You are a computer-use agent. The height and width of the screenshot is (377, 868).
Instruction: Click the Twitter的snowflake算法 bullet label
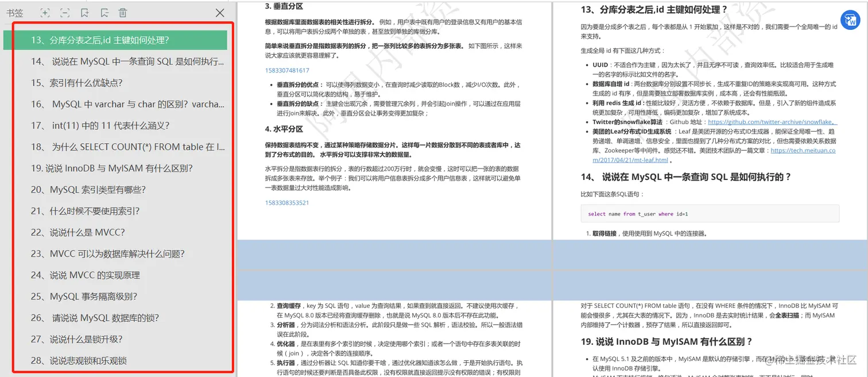[x=627, y=122]
